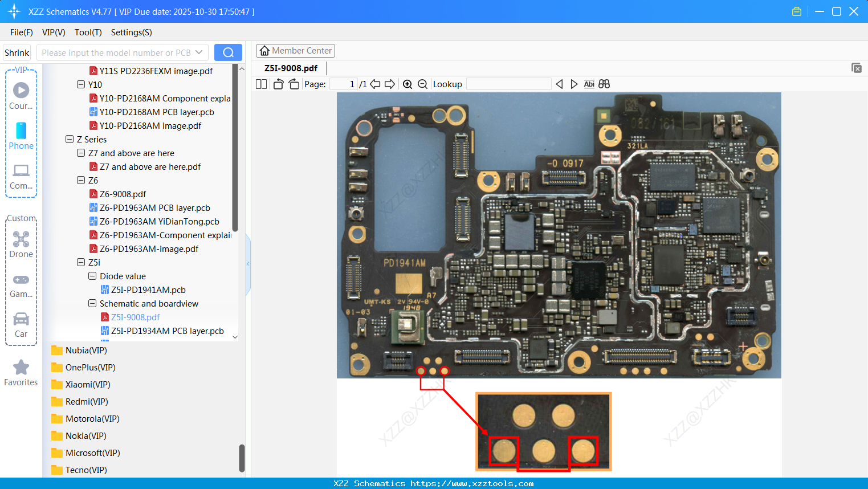Open the Redmi(VIP) folder

coord(80,401)
